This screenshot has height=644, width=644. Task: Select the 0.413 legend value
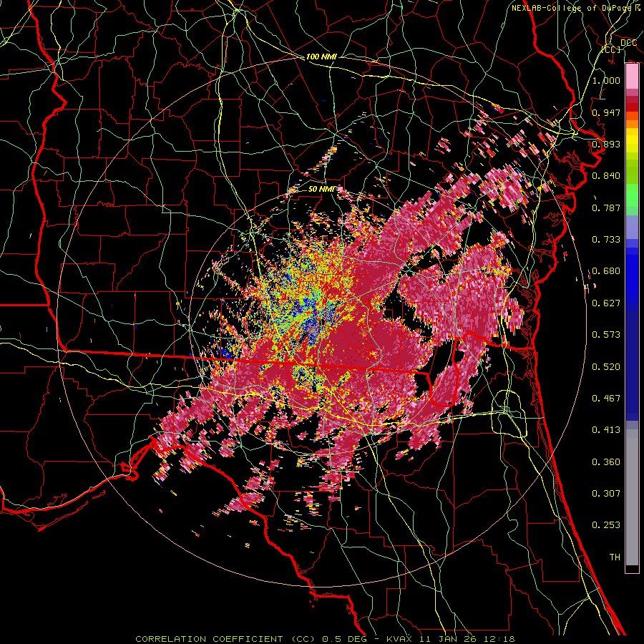click(606, 430)
